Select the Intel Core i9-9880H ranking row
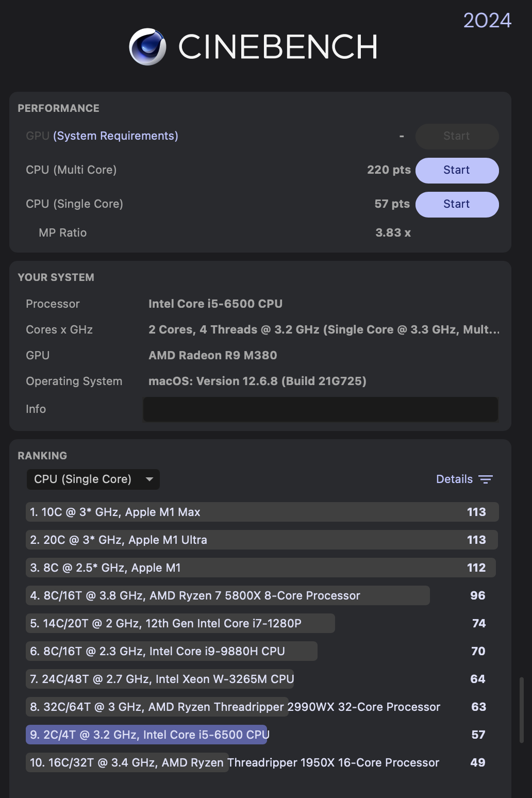Viewport: 532px width, 798px height. click(x=171, y=651)
